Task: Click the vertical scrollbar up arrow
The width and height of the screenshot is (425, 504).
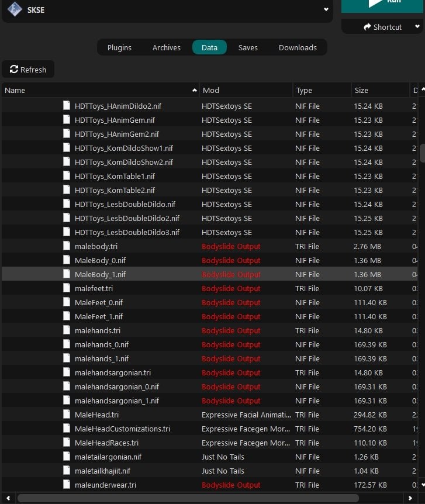Action: pos(423,89)
